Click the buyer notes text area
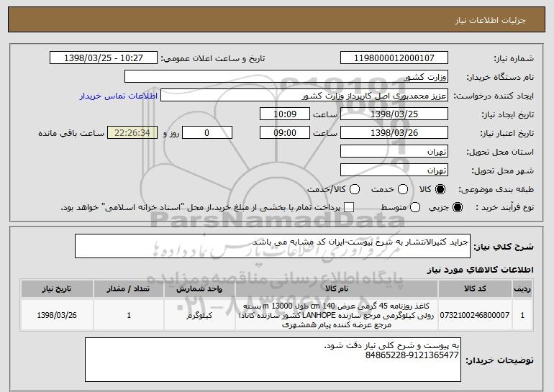 click(273, 360)
